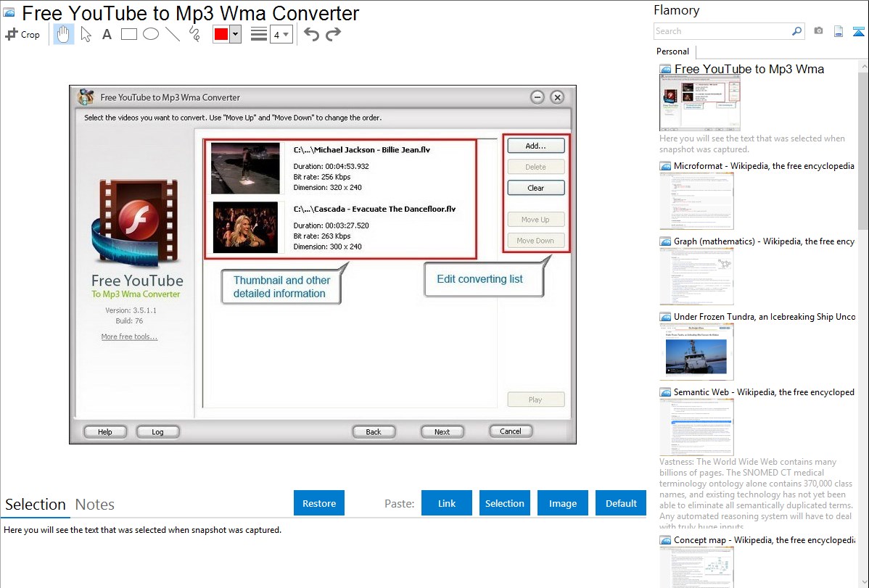Click the Add... button in converter
This screenshot has height=588, width=869.
535,146
